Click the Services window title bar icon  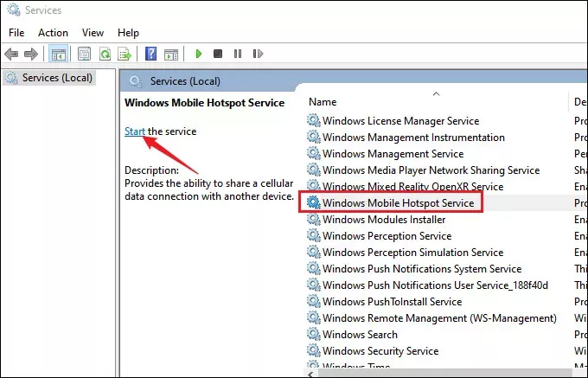(x=14, y=10)
